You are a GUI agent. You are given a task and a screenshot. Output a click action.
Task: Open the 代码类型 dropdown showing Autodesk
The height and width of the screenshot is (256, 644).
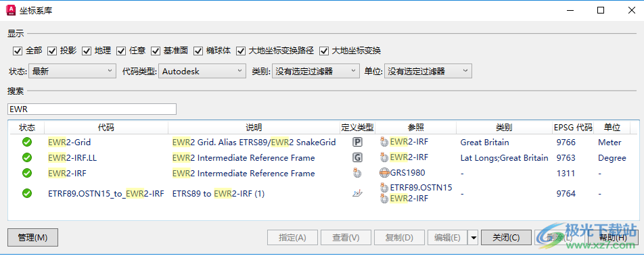[202, 71]
